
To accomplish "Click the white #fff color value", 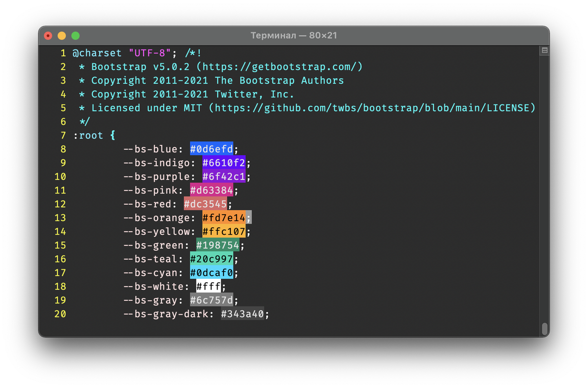I will pyautogui.click(x=208, y=286).
